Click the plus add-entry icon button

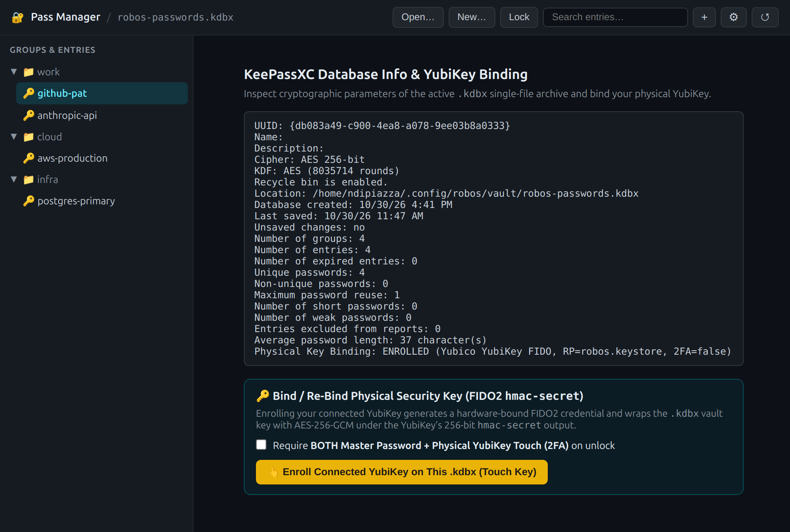704,17
